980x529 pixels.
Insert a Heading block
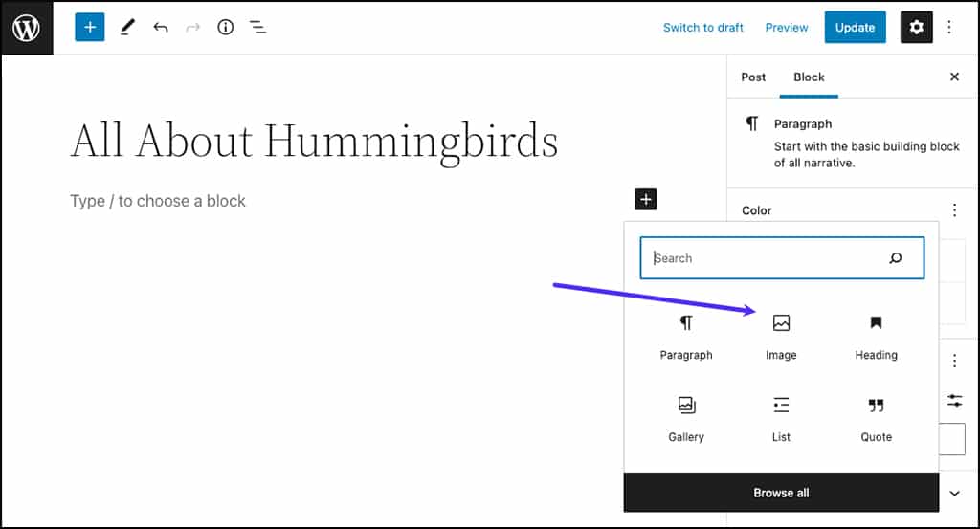point(876,336)
